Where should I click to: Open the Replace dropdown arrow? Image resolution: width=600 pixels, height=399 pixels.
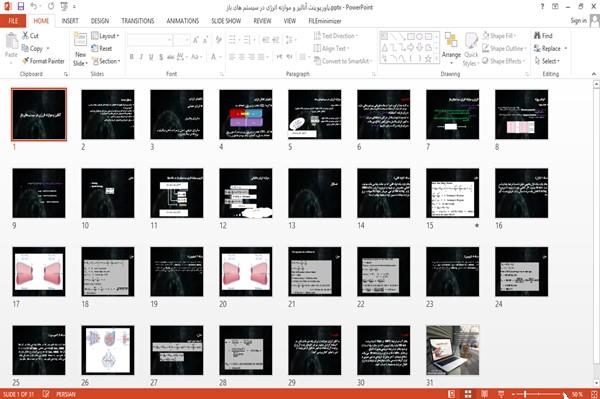(x=566, y=49)
